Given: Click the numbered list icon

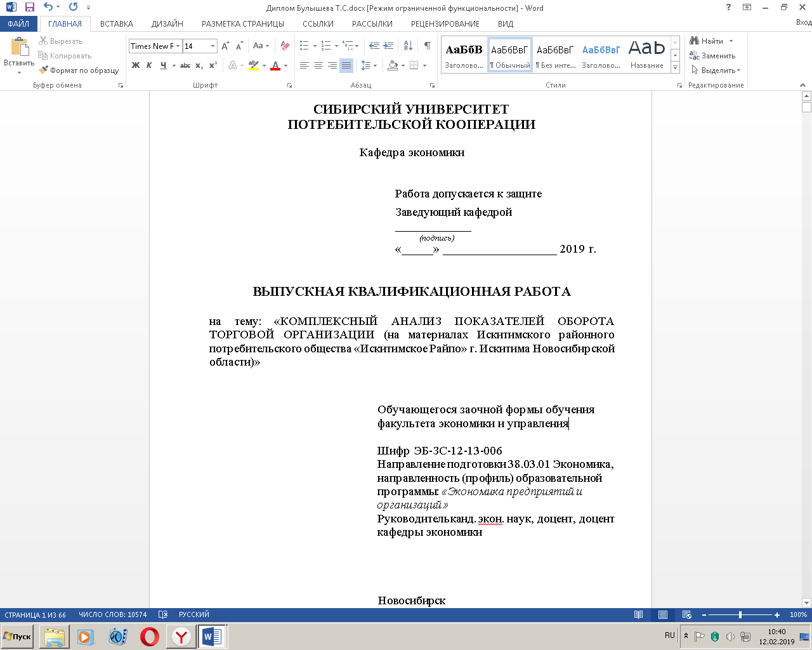Looking at the screenshot, I should click(326, 46).
